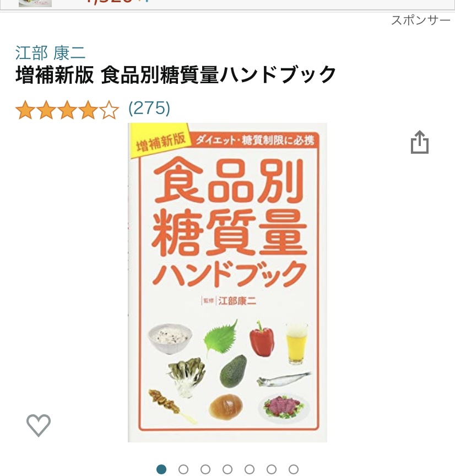The height and width of the screenshot is (476, 455).
Task: Tap the sponsored item's orange price
Action: tap(117, 2)
